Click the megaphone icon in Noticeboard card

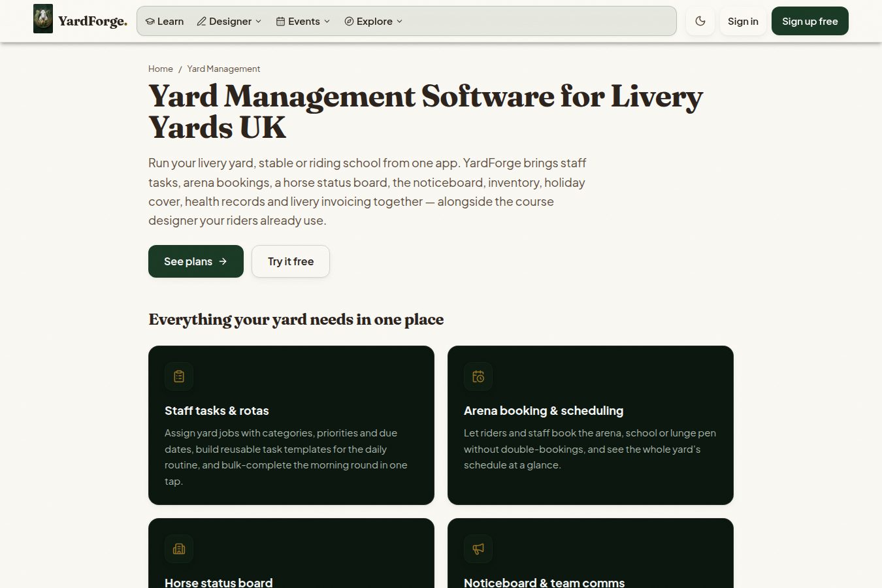point(478,549)
